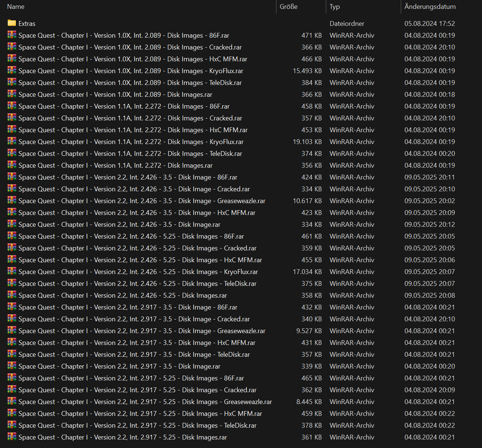The image size is (482, 448).
Task: Click icon of Int. 2.426 3.5 HxC MFM.rar
Action: pos(12,212)
